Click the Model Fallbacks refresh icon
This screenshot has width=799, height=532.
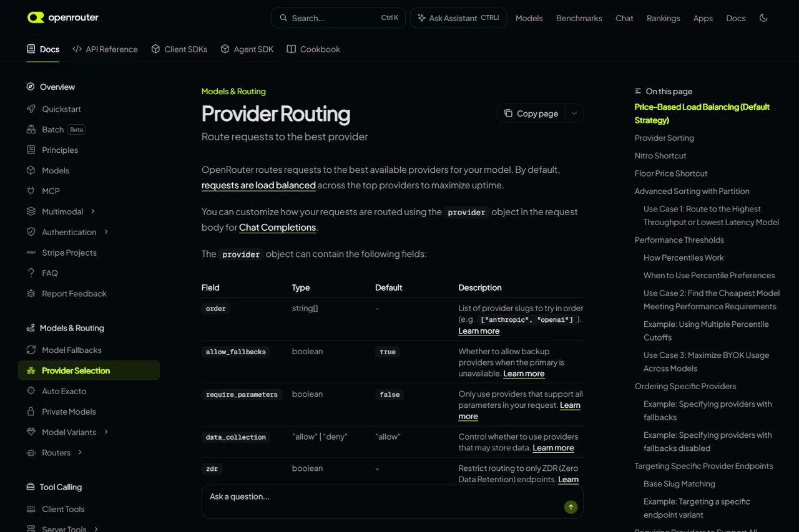(31, 351)
